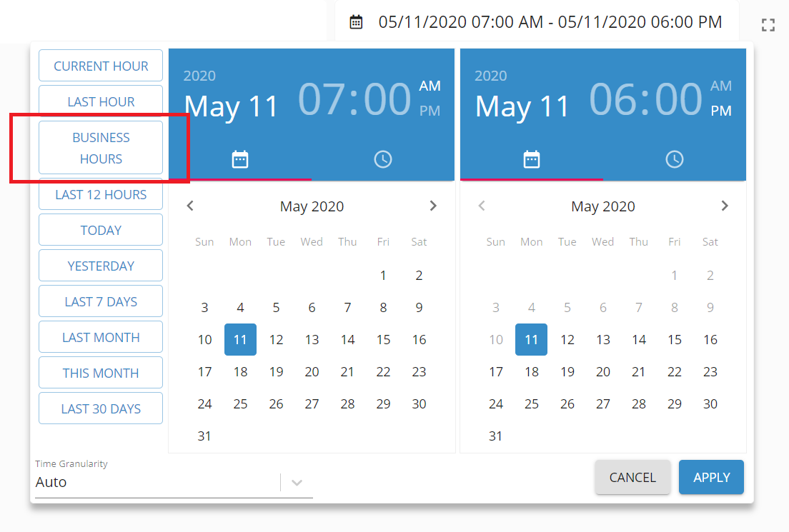The image size is (789, 532).
Task: Select AM for the end time
Action: pos(720,86)
